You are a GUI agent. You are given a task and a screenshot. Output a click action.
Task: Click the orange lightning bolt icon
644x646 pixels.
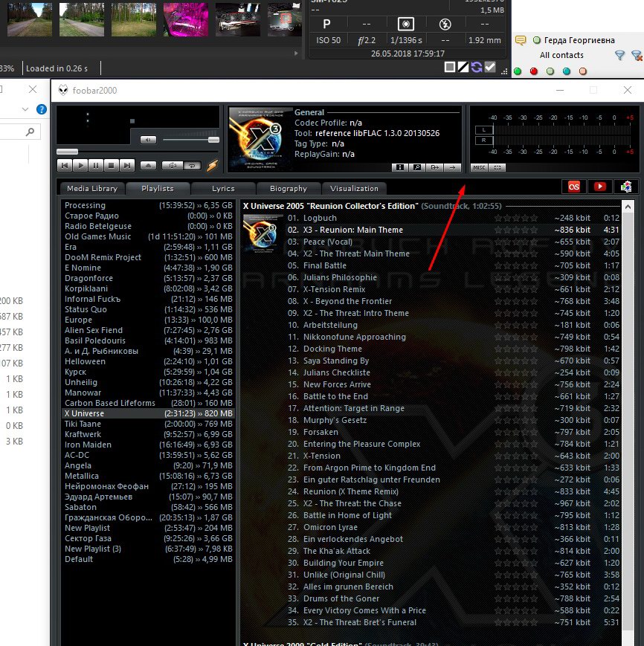pyautogui.click(x=212, y=165)
